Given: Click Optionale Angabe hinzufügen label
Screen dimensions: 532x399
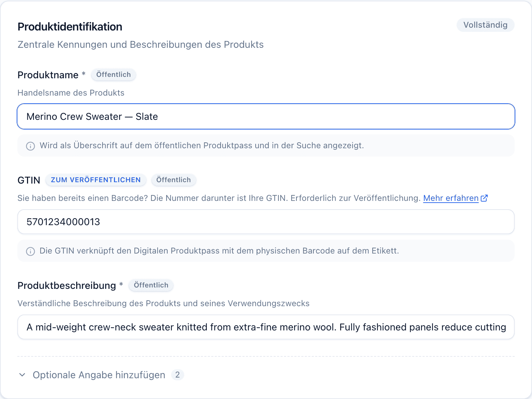Looking at the screenshot, I should click(99, 375).
